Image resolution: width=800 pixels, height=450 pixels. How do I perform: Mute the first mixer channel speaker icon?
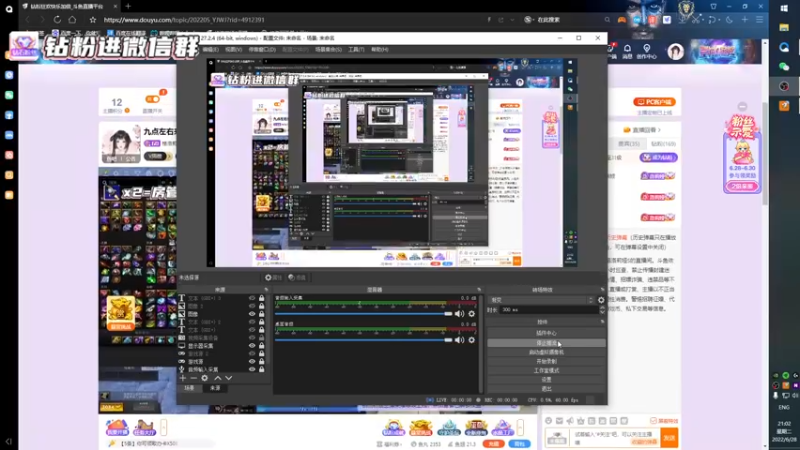[x=459, y=314]
